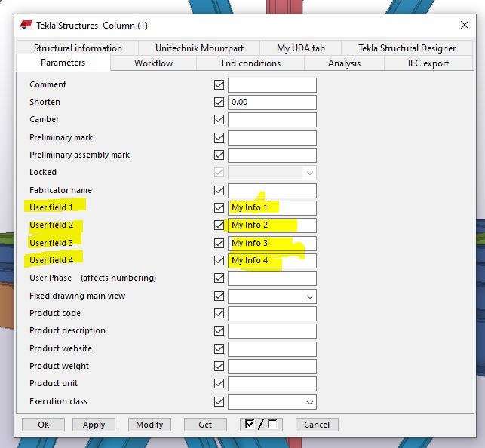Toggle the Product description checkbox
The image size is (485, 448).
[219, 330]
